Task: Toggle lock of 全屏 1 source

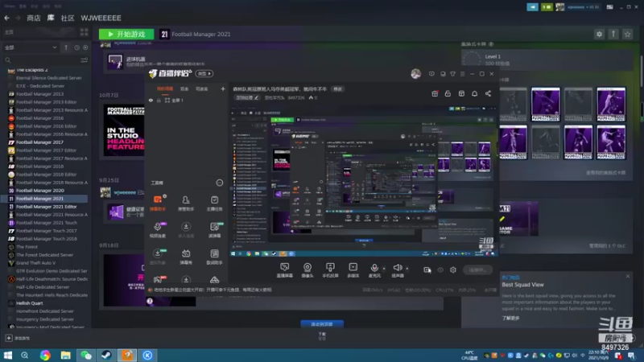Action: (x=159, y=100)
